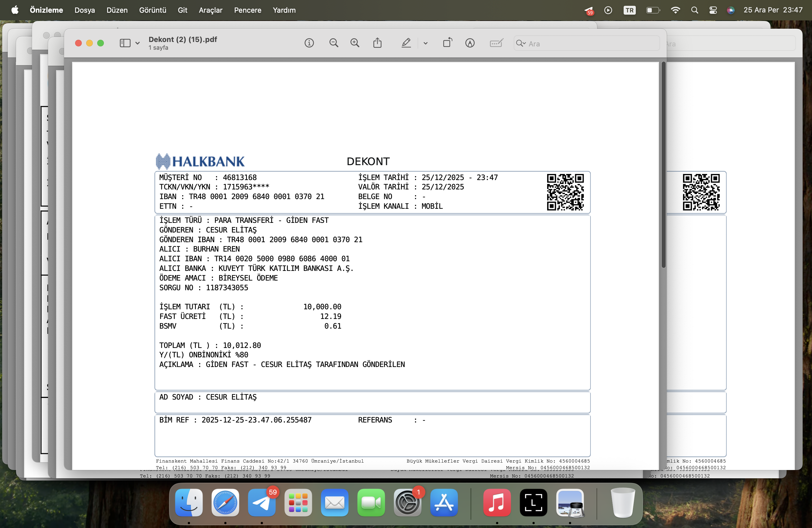Screen dimensions: 812x528
Task: Open the Önizleme app menu
Action: (x=46, y=10)
